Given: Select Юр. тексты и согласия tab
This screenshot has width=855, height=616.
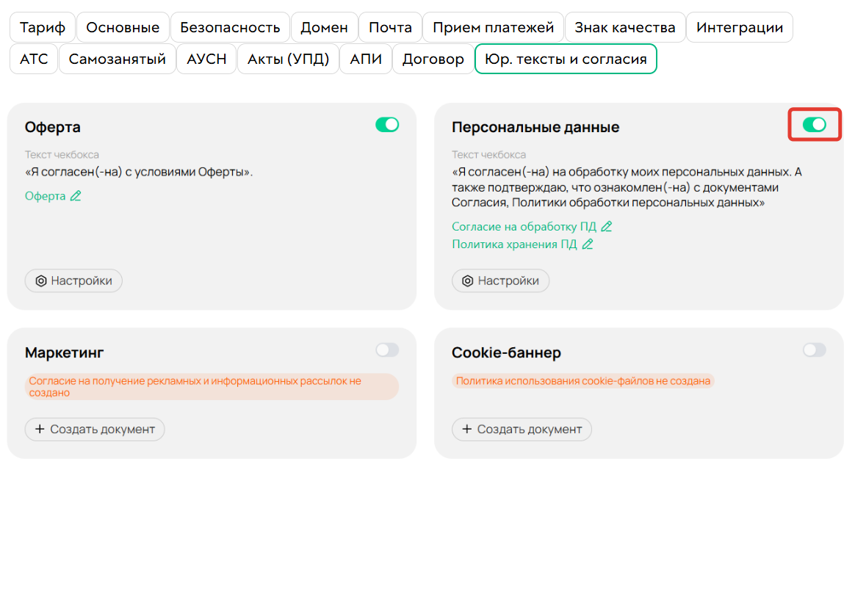Looking at the screenshot, I should click(x=566, y=59).
